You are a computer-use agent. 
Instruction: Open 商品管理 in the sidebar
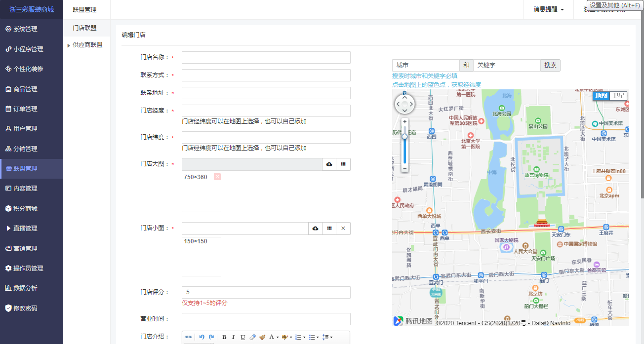tap(32, 89)
